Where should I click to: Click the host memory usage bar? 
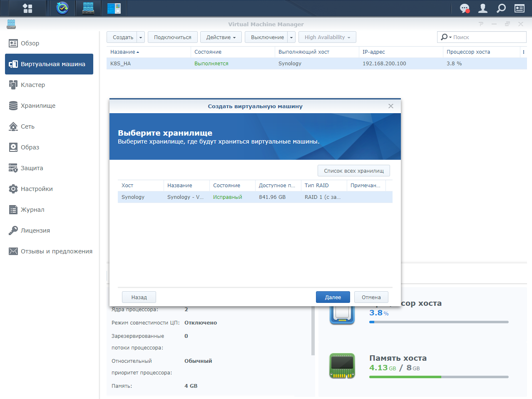click(x=439, y=377)
